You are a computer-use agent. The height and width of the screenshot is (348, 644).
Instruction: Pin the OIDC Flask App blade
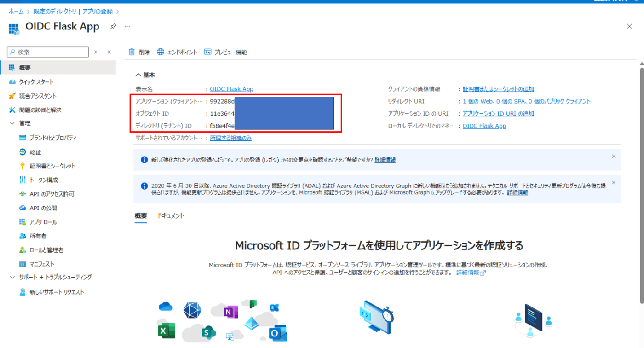pos(113,26)
